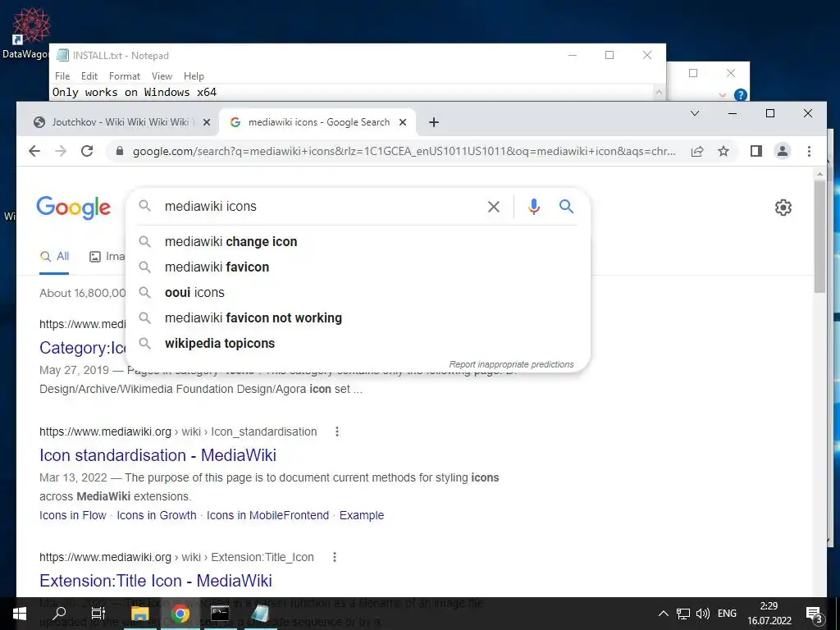
Task: Open options for Extension:Title_Icon result
Action: point(335,558)
